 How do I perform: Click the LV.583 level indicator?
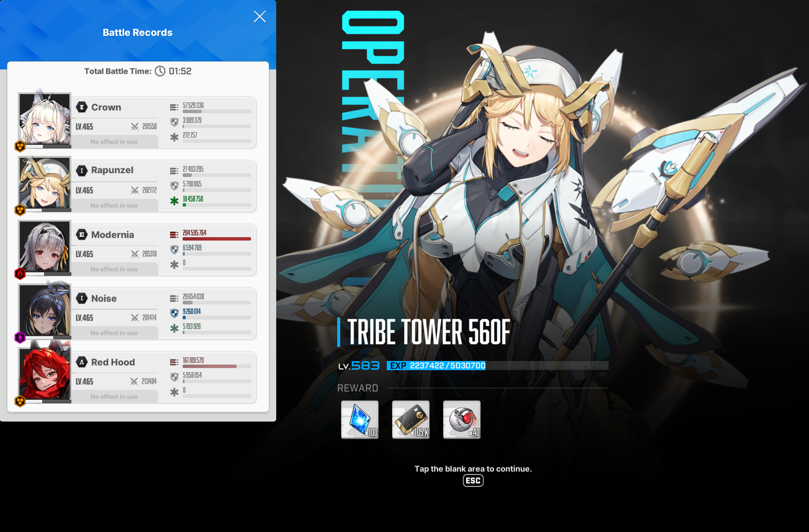359,366
